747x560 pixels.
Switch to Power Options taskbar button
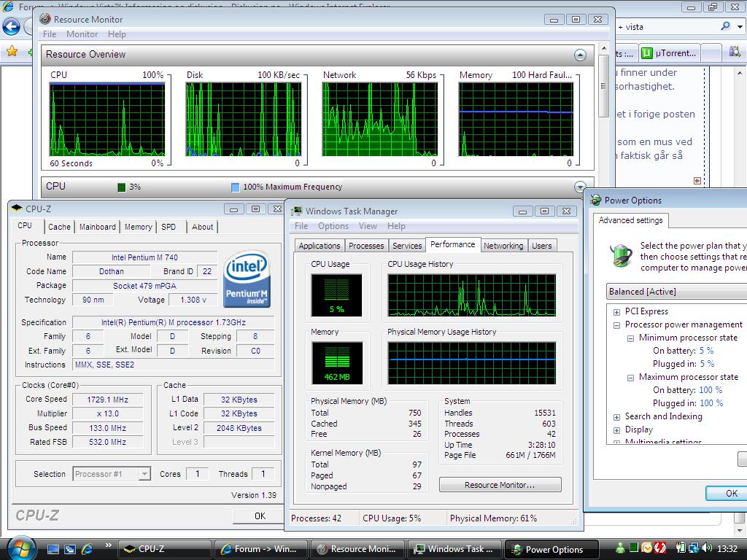point(551,549)
